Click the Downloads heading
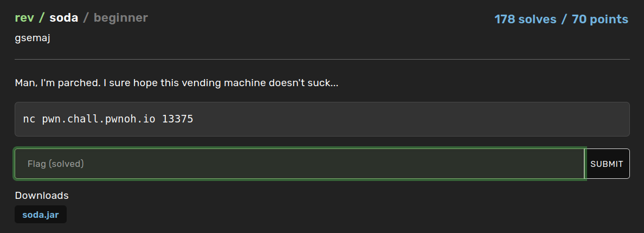644x233 pixels. [42, 195]
